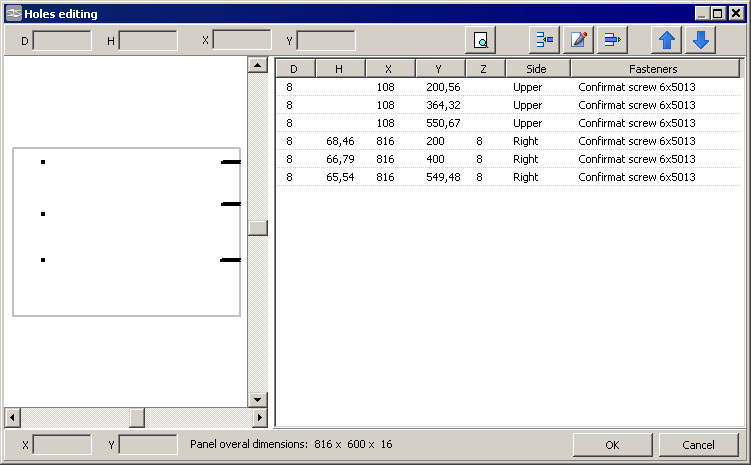Click the Z column header

coord(485,68)
